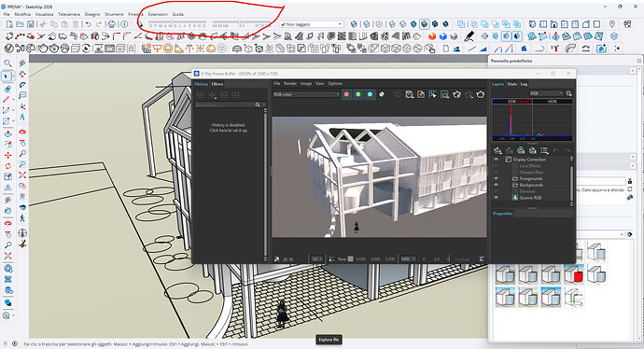Click the rightmost teapot Render icon in Frame Buffer
Image resolution: width=644 pixels, height=349 pixels.
[x=480, y=94]
